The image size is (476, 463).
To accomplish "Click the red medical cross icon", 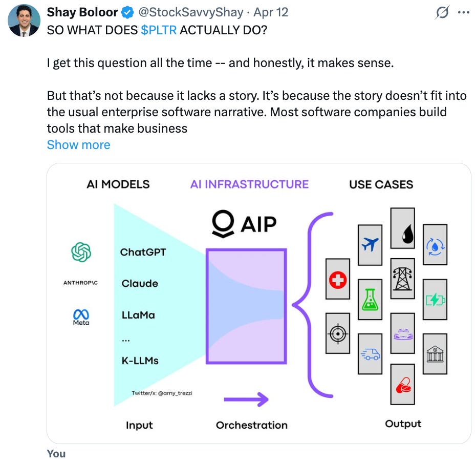I will tap(338, 279).
